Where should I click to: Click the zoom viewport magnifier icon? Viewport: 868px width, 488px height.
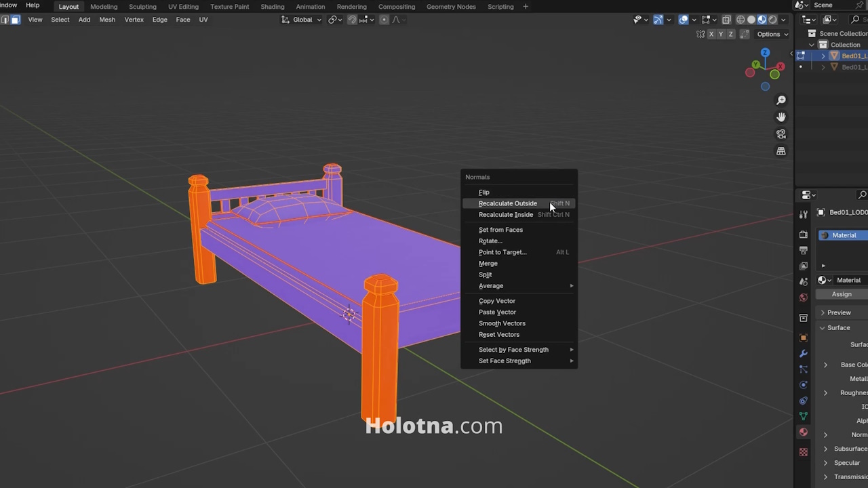[x=781, y=100]
